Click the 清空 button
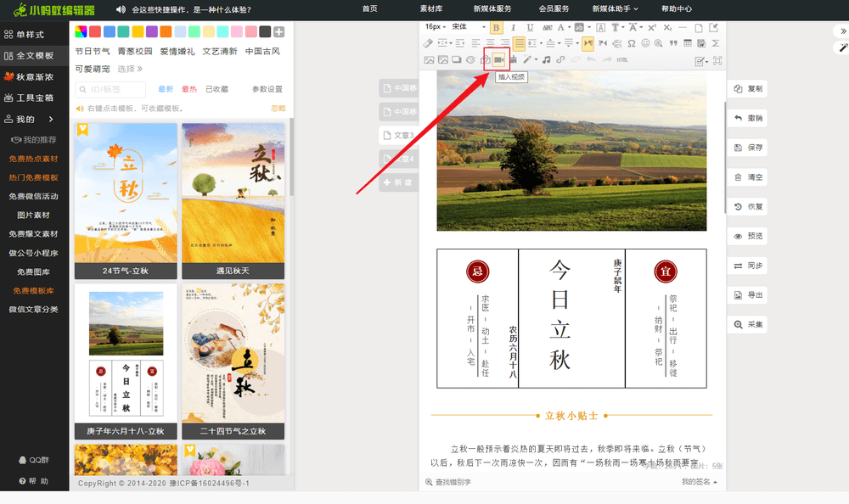The height and width of the screenshot is (504, 849). (748, 177)
